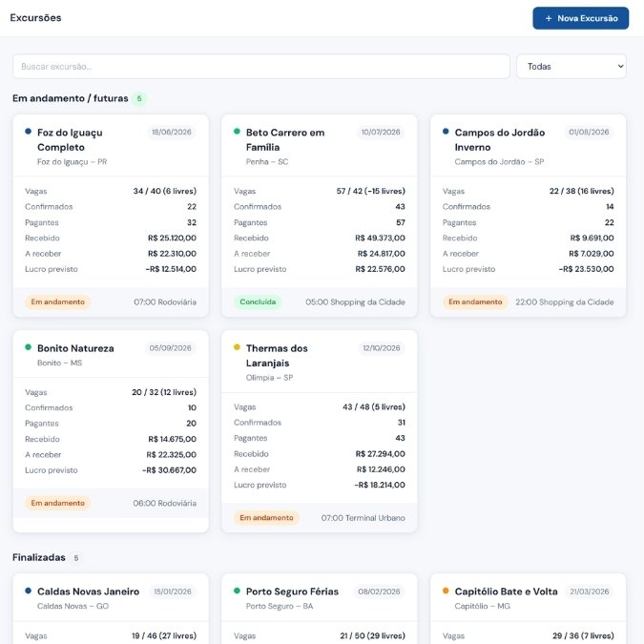Click the 29 / 36 (7 livres) vagas value
The image size is (644, 644).
pyautogui.click(x=583, y=635)
